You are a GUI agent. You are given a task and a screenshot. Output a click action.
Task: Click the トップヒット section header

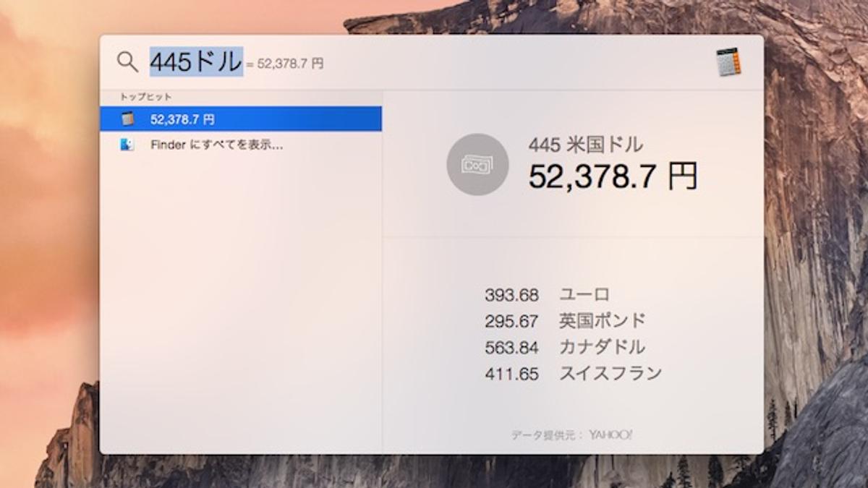pos(145,97)
